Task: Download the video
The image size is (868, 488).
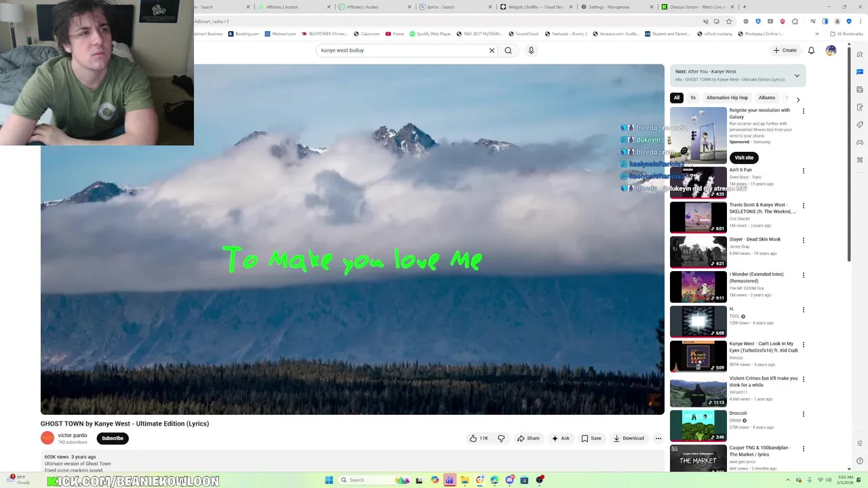Action: [x=629, y=439]
